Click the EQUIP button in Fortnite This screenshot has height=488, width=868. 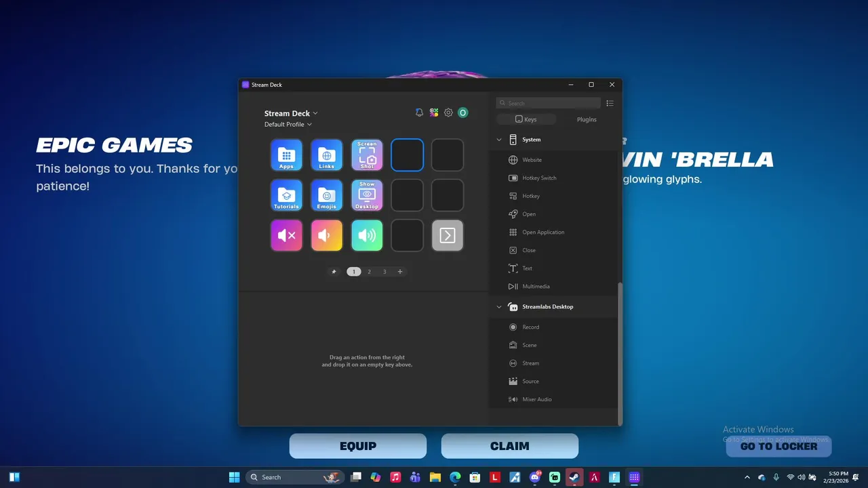coord(358,446)
